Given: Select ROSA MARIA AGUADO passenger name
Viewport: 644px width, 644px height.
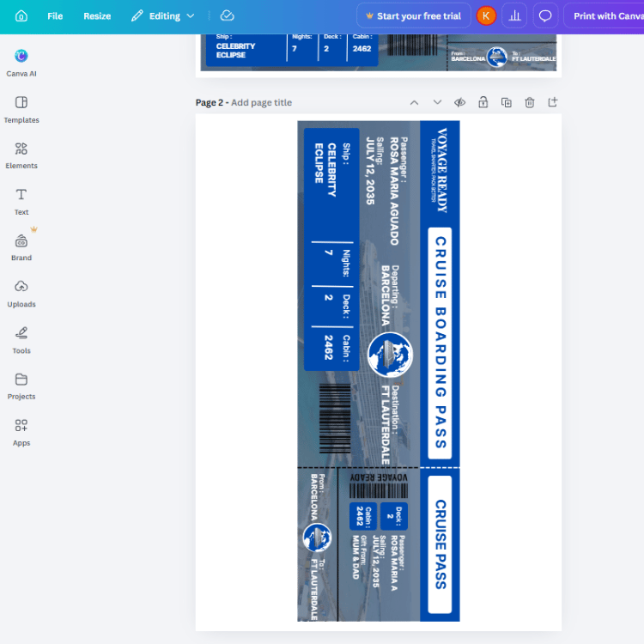Looking at the screenshot, I should coord(394,191).
